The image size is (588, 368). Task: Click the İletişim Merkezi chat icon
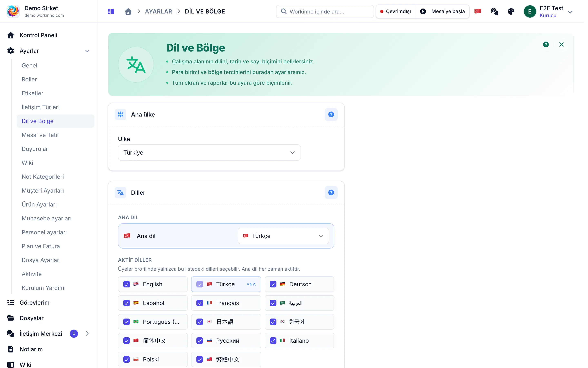tap(11, 333)
